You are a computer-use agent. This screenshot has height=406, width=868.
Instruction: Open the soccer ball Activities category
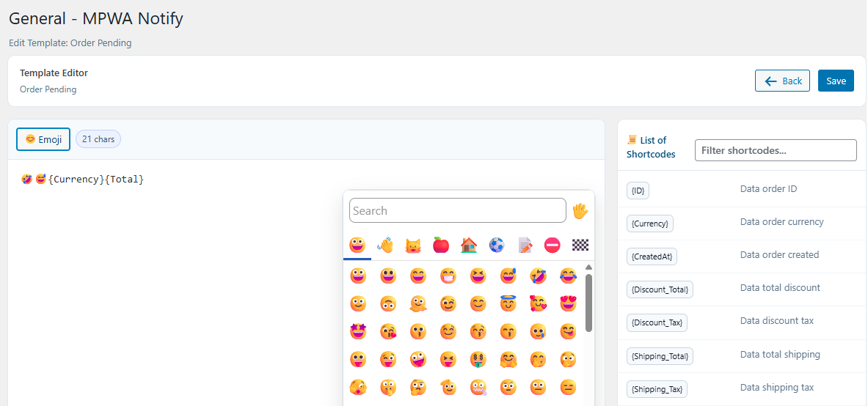point(497,245)
